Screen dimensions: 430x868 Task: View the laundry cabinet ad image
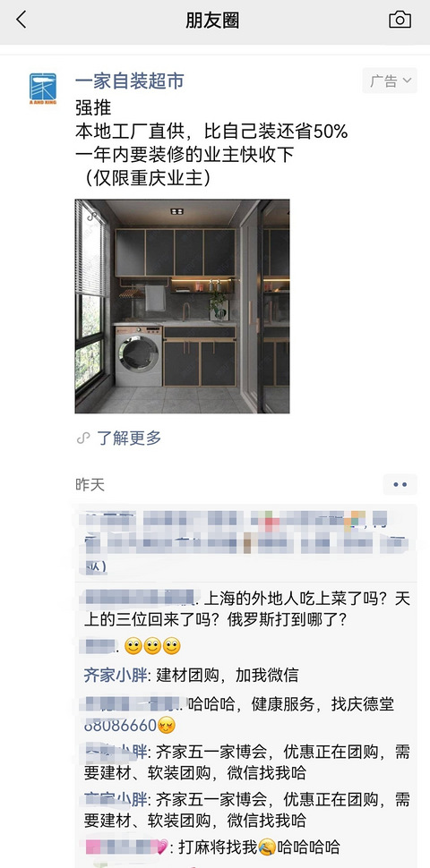(x=183, y=306)
